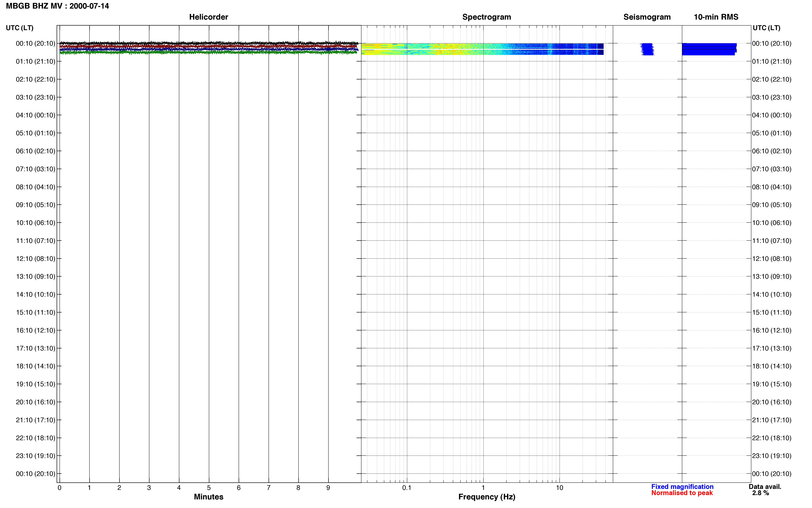The image size is (812, 508).
Task: Click the 8 tick on the Minutes axis
Action: tap(298, 488)
